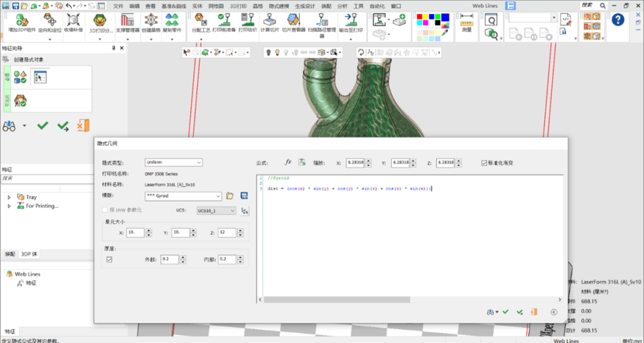This screenshot has height=343, width=644.
Task: Open the 打印估价 print estimate tool
Action: tap(247, 20)
